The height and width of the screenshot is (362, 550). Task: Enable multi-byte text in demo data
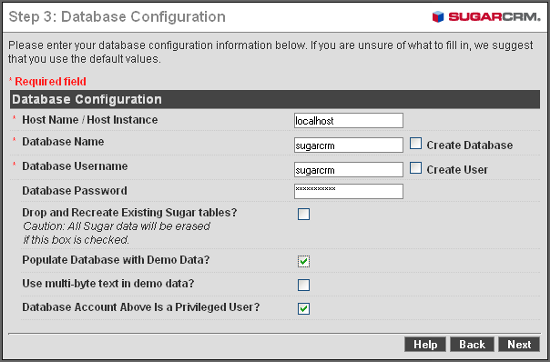304,285
